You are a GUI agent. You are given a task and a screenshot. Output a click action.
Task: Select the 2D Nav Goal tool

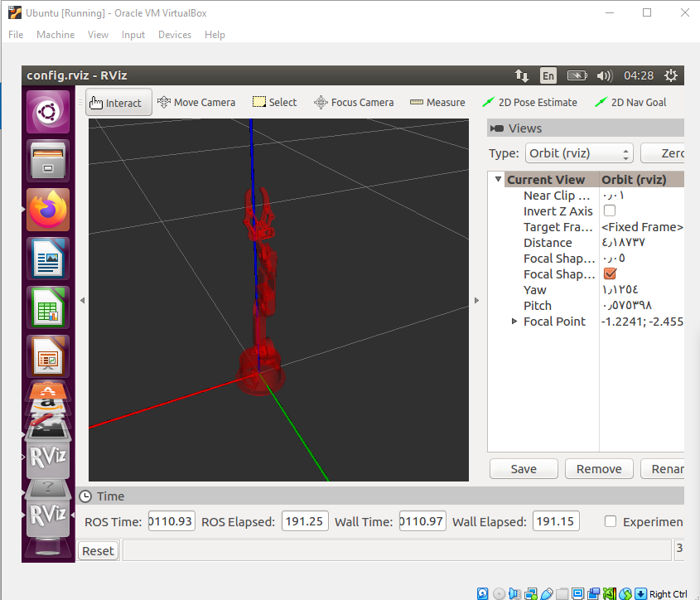click(630, 102)
